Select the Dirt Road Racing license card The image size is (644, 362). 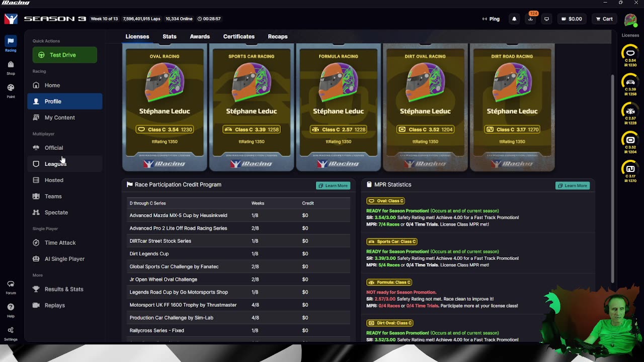pyautogui.click(x=512, y=107)
